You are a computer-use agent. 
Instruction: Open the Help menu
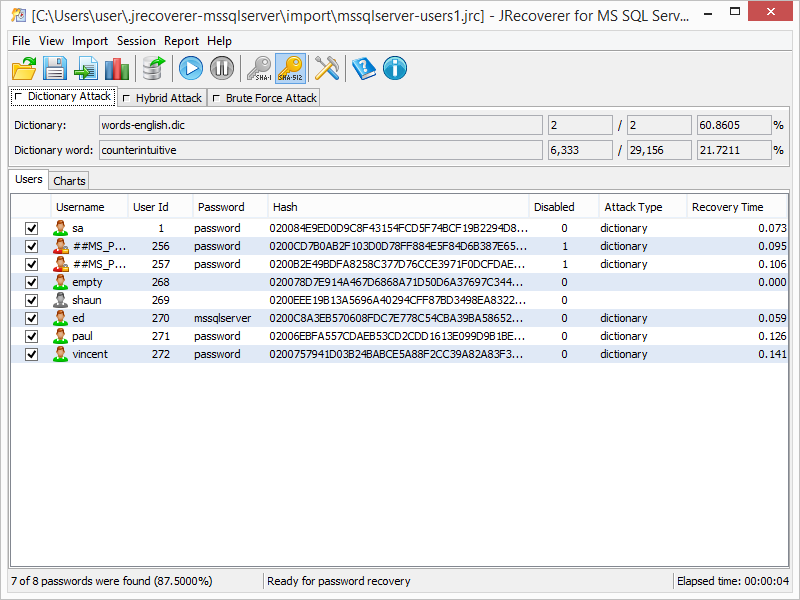pos(219,41)
